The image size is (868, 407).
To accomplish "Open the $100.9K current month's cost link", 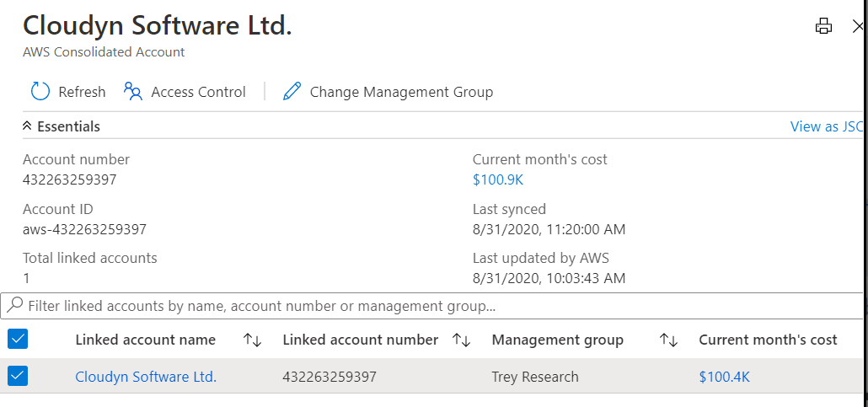I will [498, 179].
